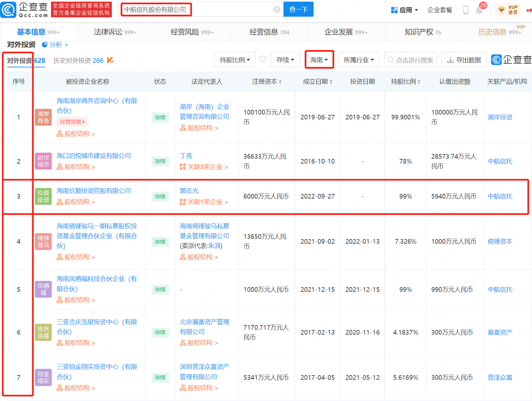Viewport: 532px width, 401px height.
Task: Open 深圳普泽众富资产管理有限公司 link
Action: 204,372
